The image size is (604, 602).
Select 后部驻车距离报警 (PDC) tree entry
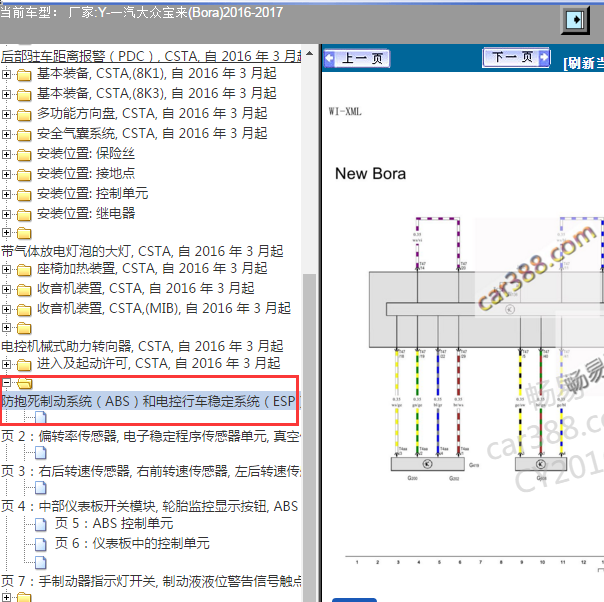click(151, 56)
